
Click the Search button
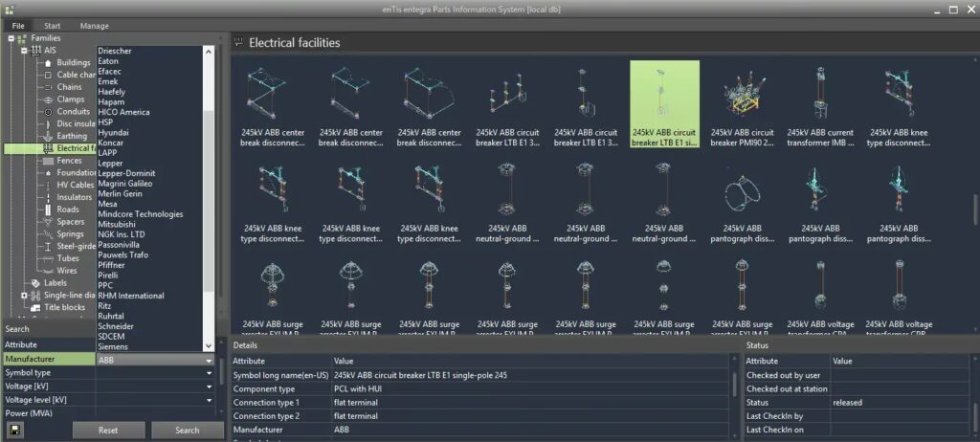tap(188, 431)
